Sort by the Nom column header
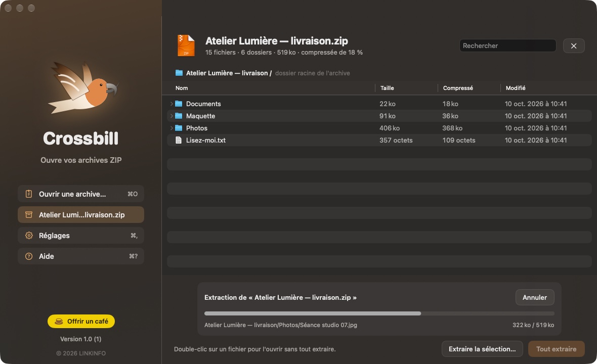597x364 pixels. 182,88
